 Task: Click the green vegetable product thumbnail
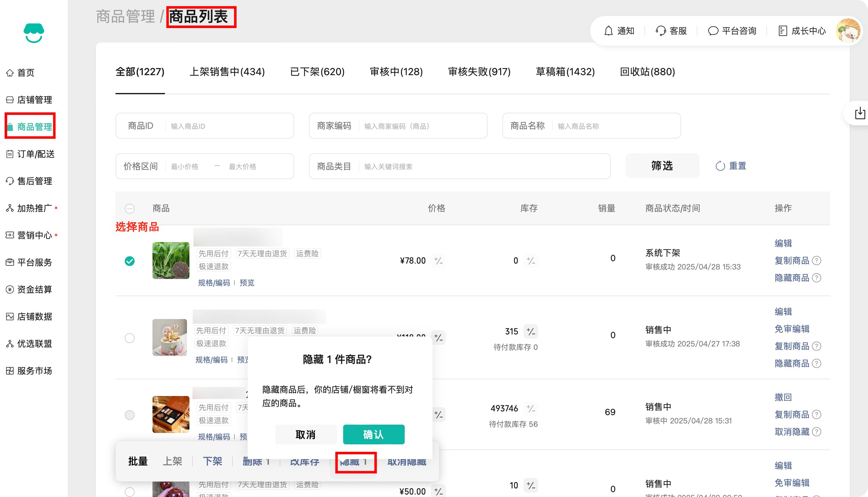pos(171,261)
